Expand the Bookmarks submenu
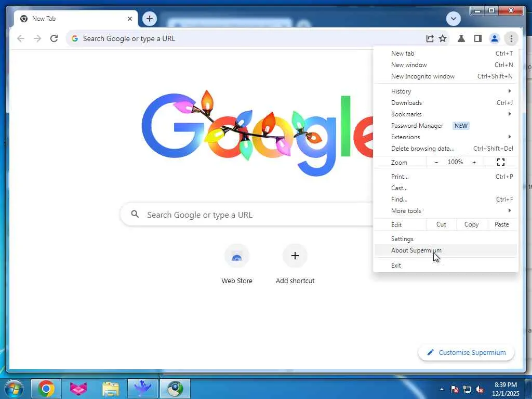 pos(445,114)
